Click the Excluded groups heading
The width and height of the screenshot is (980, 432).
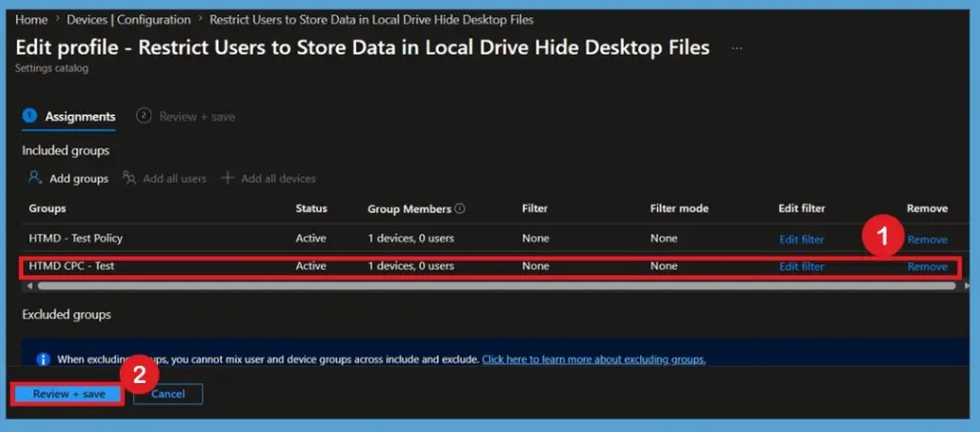pos(66,314)
